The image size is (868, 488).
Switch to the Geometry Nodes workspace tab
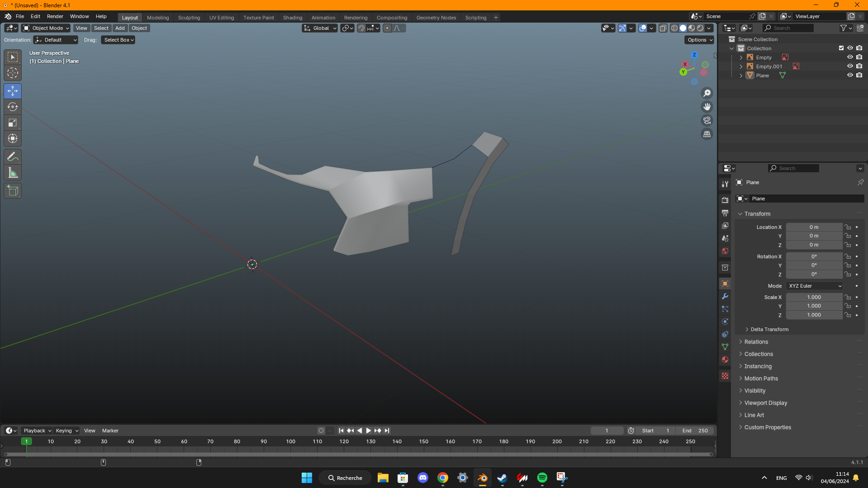click(436, 18)
